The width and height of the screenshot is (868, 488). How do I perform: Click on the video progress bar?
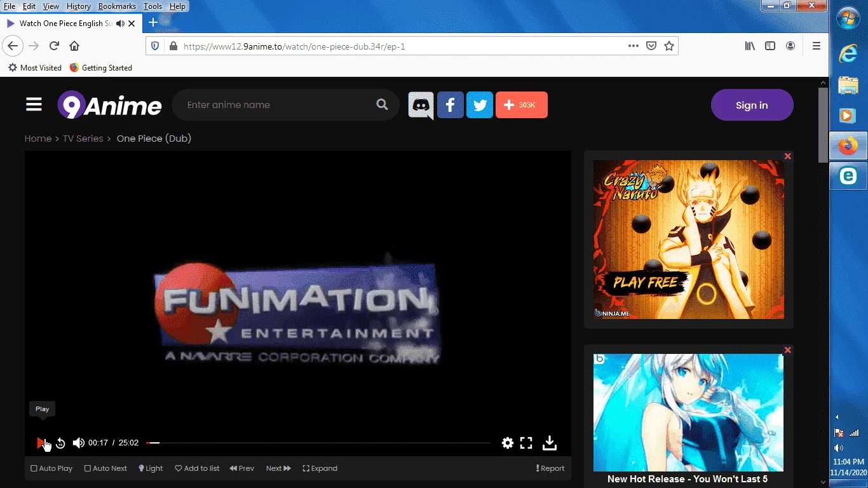tap(318, 443)
